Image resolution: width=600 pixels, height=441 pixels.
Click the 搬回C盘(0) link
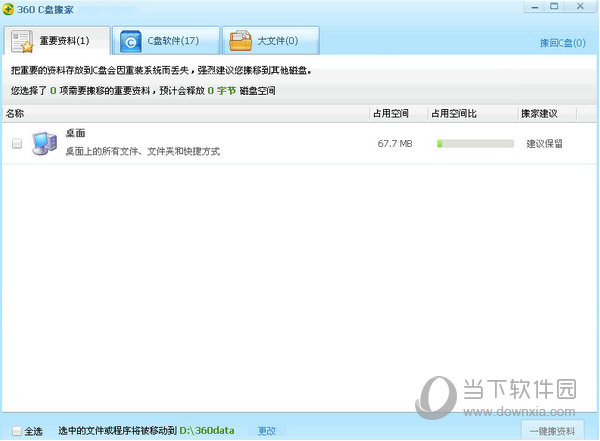coord(562,43)
